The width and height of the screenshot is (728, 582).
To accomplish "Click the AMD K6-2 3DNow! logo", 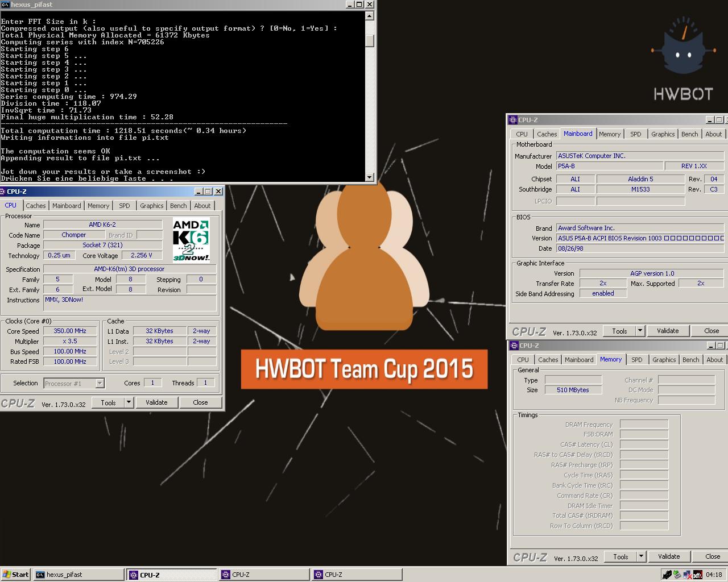I will pyautogui.click(x=191, y=240).
